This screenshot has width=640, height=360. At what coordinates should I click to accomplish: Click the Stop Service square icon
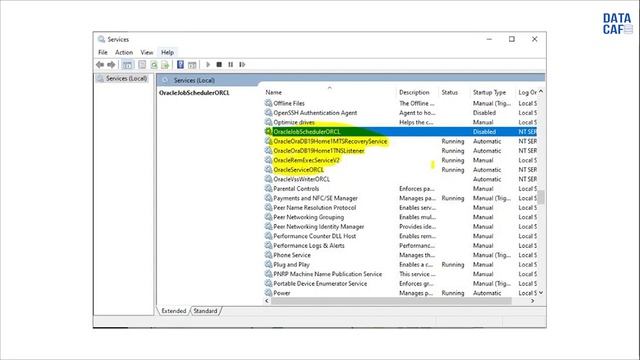click(x=219, y=64)
